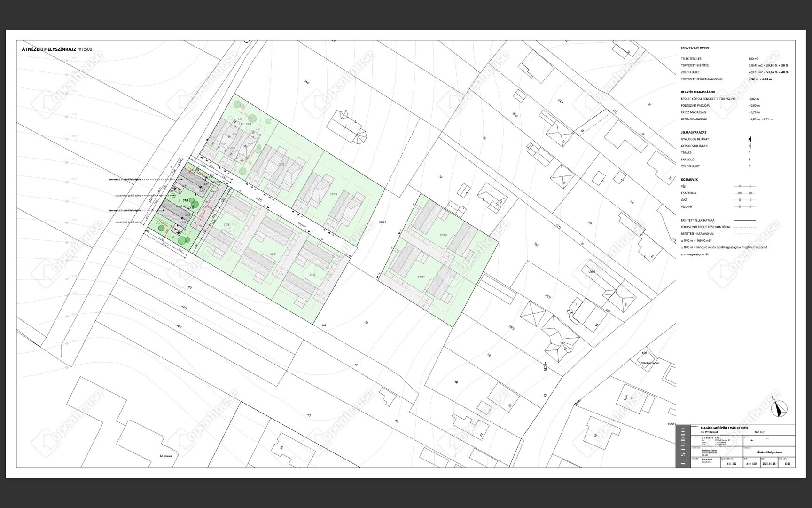812x508 pixels.
Task: Click the parcel labeled 37/7
Action: click(x=273, y=254)
